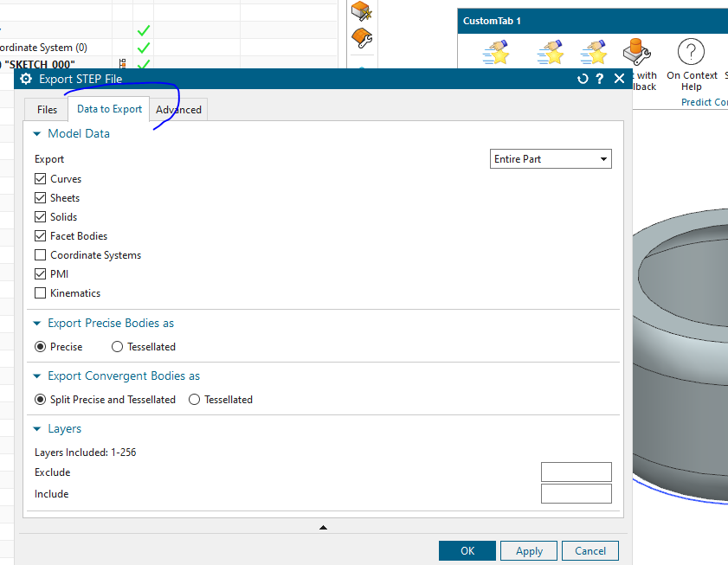Click the first star shortcut icon in CustomTab 1
The width and height of the screenshot is (728, 565).
[x=496, y=52]
